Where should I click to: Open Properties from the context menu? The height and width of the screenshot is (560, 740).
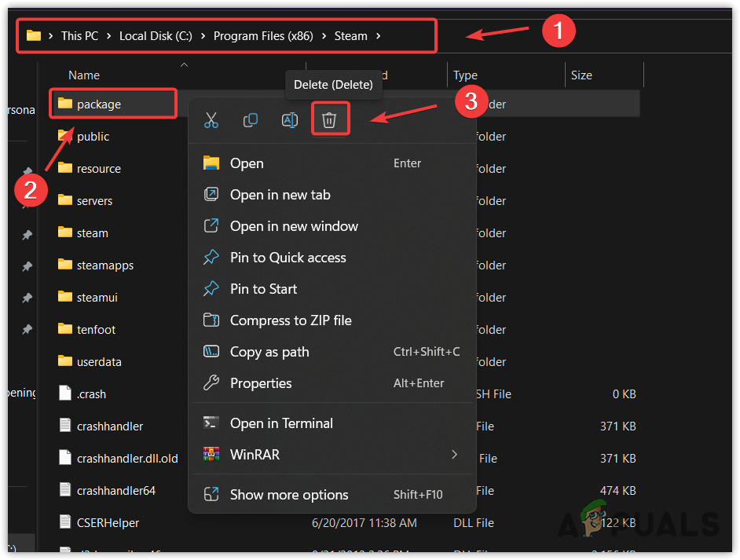pos(332,383)
